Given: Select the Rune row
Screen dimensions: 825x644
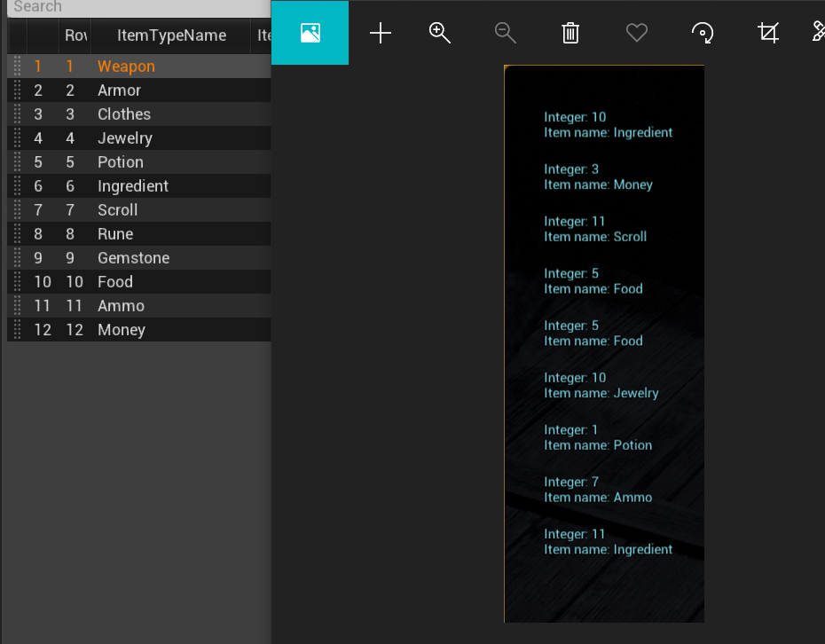Looking at the screenshot, I should point(139,233).
